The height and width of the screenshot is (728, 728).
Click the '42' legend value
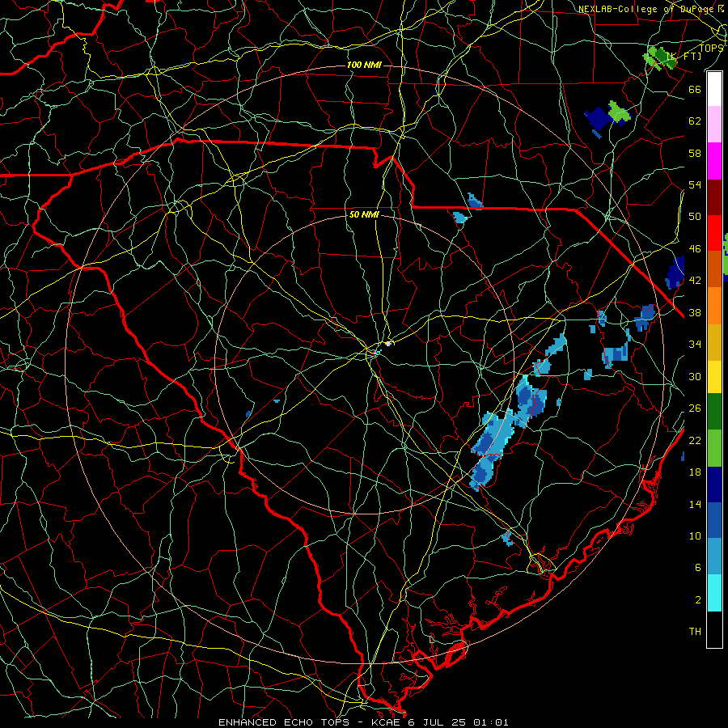click(x=695, y=281)
